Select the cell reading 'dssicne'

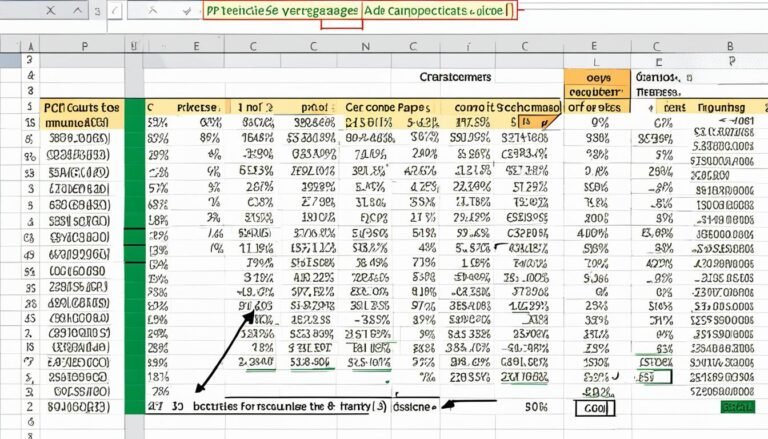click(414, 407)
